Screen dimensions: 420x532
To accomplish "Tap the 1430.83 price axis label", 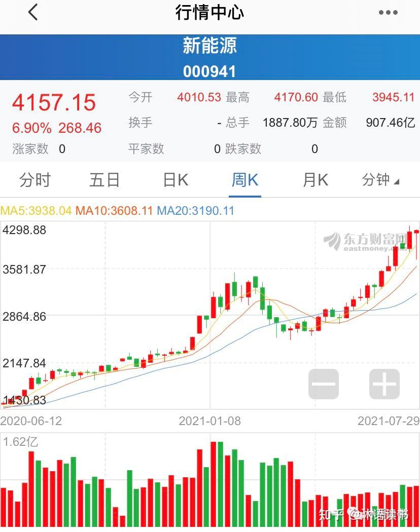I will pyautogui.click(x=25, y=400).
